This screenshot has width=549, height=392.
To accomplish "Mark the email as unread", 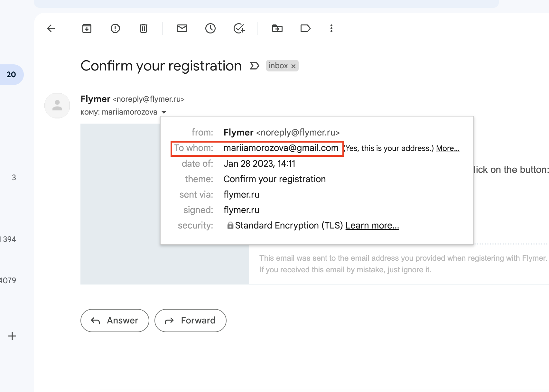I will click(x=182, y=28).
